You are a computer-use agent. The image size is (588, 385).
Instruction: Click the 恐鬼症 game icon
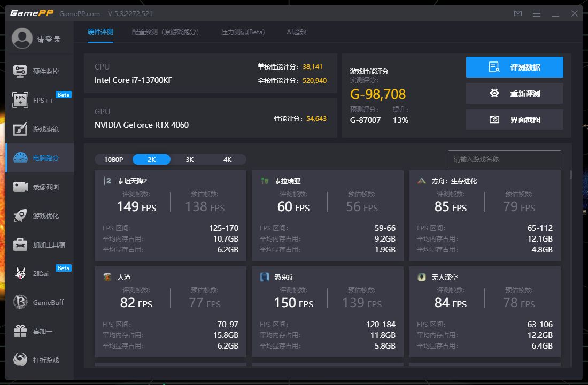pos(265,277)
